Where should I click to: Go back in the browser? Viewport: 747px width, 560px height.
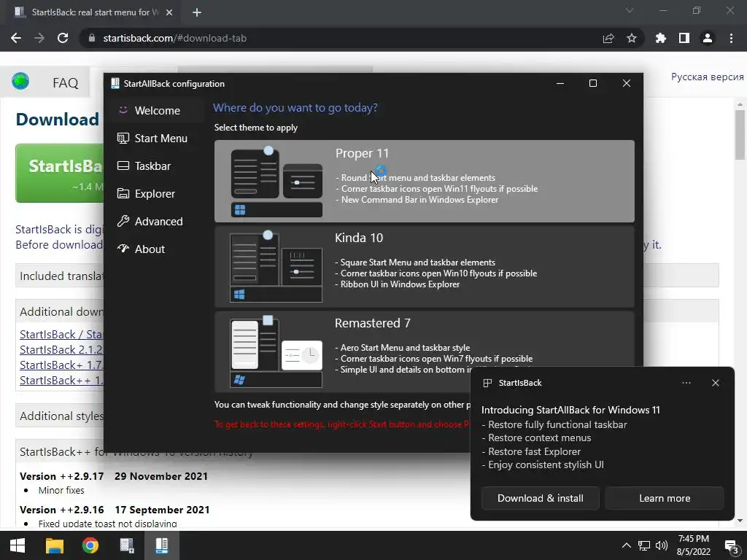tap(16, 38)
